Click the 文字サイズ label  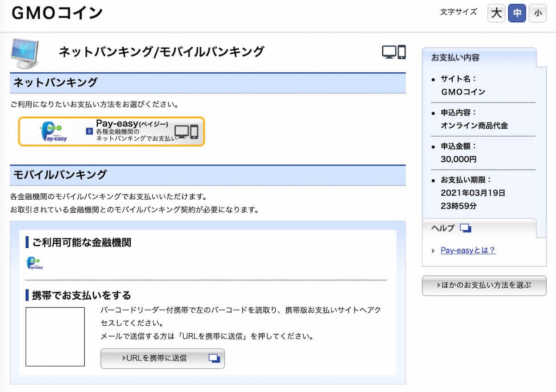[x=458, y=12]
